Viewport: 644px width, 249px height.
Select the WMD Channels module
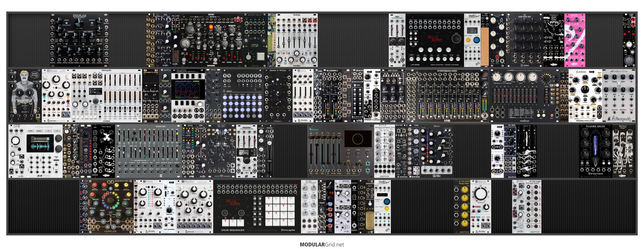pos(332,96)
